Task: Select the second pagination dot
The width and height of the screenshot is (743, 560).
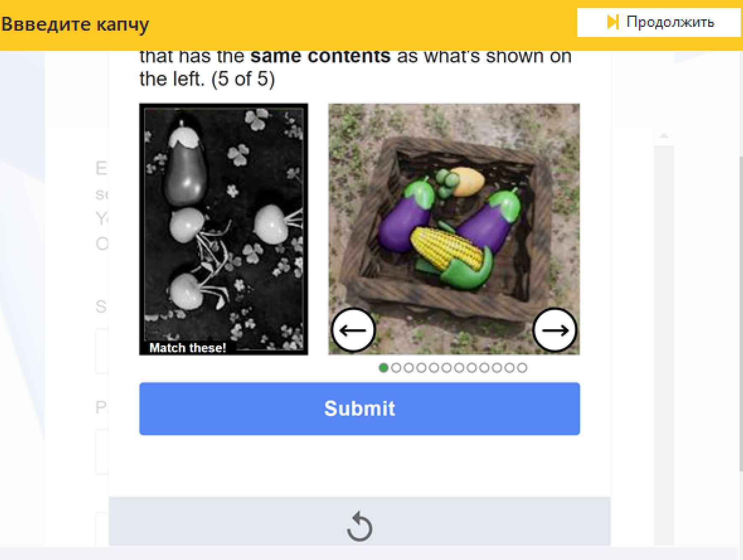Action: click(x=396, y=368)
